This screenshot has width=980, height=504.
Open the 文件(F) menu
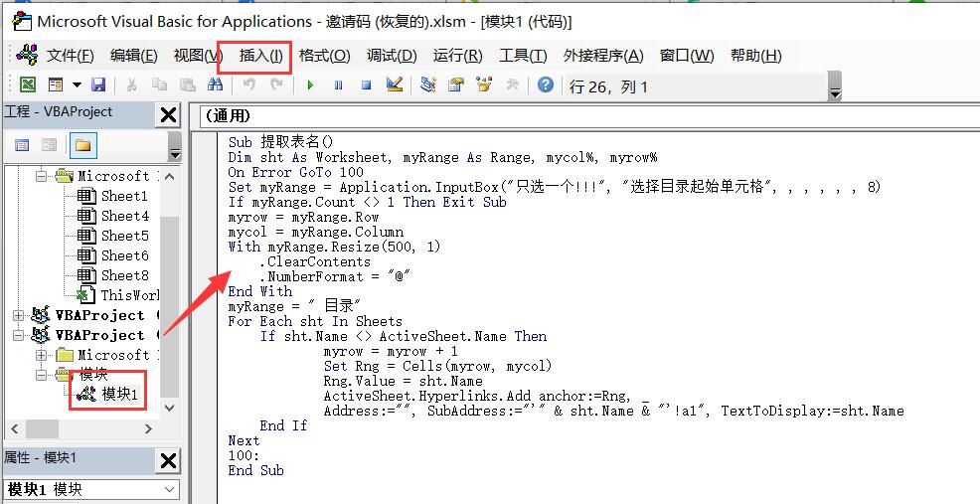click(70, 56)
